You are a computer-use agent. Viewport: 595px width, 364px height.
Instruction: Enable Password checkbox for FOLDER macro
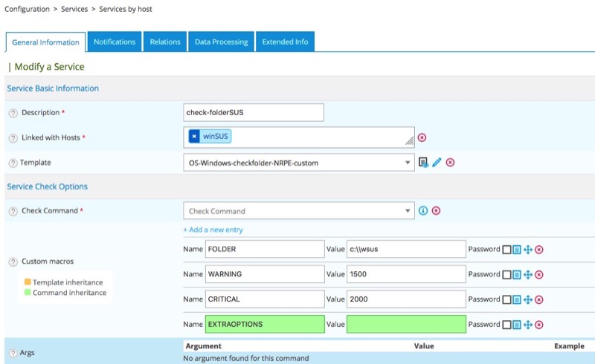click(x=506, y=250)
